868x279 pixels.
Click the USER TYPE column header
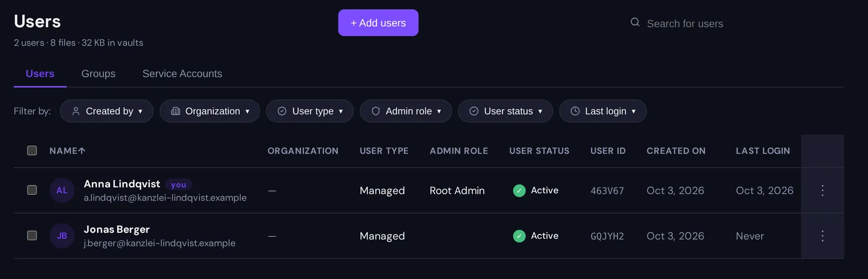pos(384,151)
